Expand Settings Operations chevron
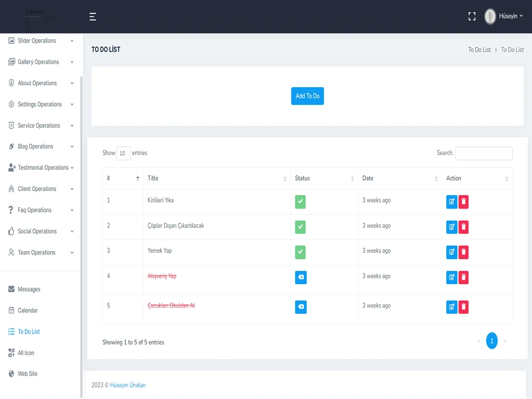The width and height of the screenshot is (532, 399). point(72,104)
